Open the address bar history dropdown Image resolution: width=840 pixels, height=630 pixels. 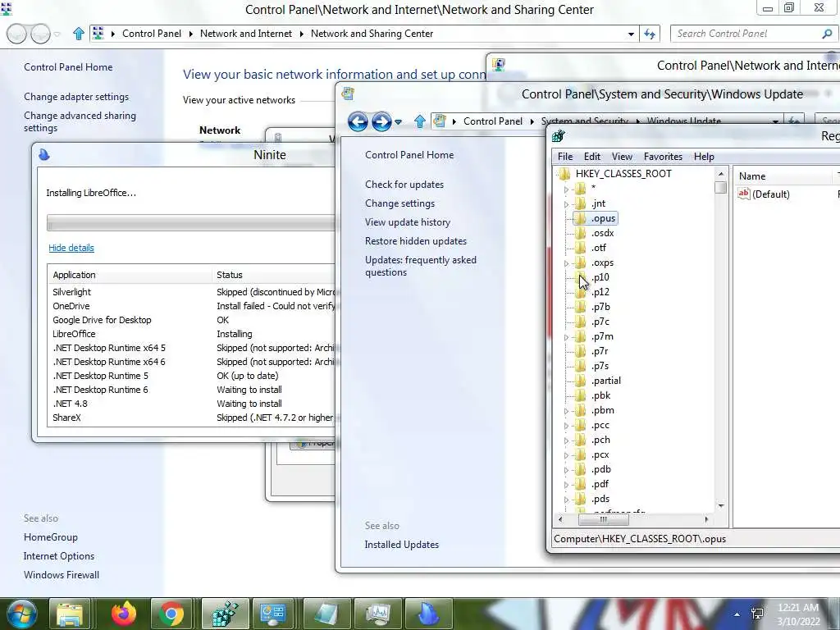631,34
